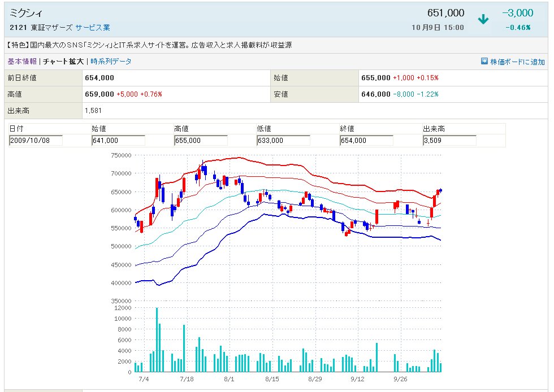Click the 出来高 input showing 3,509

(x=449, y=141)
